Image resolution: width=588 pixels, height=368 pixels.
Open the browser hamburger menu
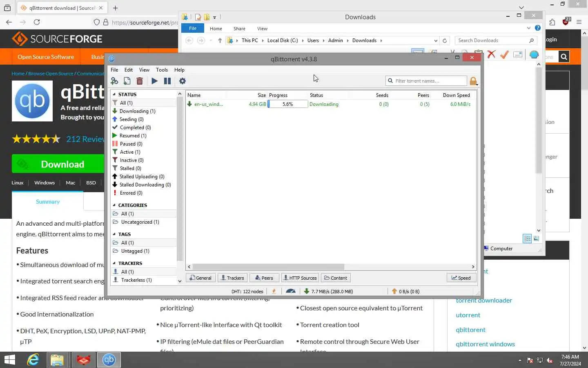click(579, 22)
